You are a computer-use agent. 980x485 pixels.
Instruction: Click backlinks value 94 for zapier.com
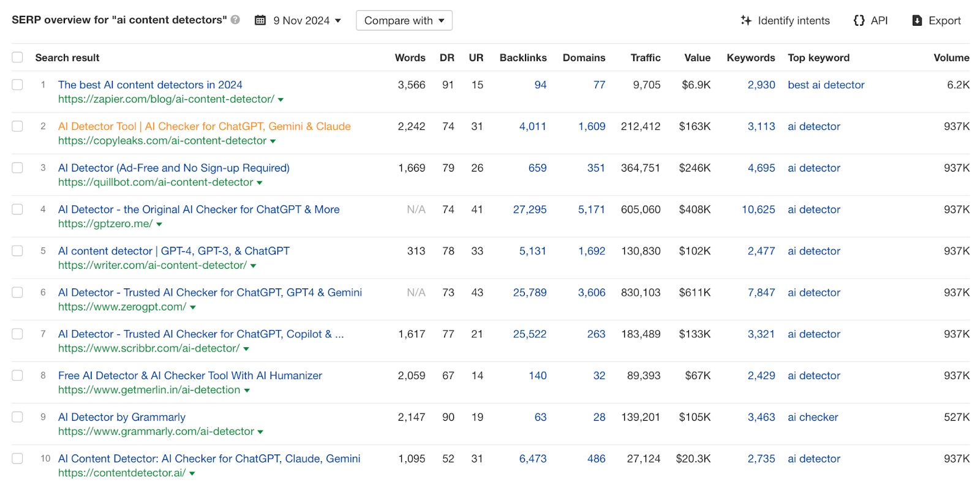(x=540, y=85)
